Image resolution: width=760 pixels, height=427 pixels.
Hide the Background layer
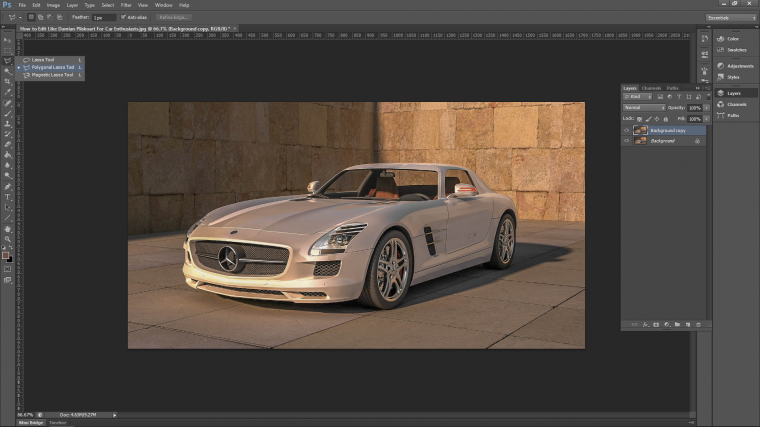(x=626, y=141)
